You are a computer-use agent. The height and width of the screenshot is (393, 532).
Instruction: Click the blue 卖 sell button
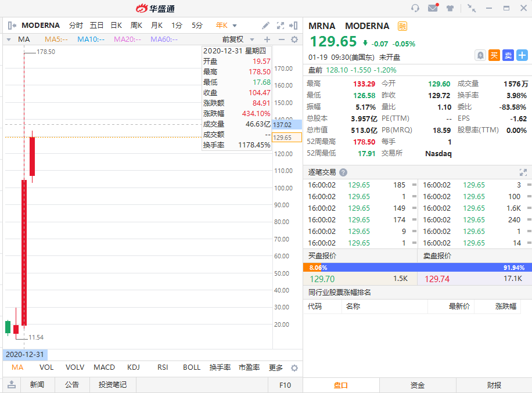click(508, 55)
